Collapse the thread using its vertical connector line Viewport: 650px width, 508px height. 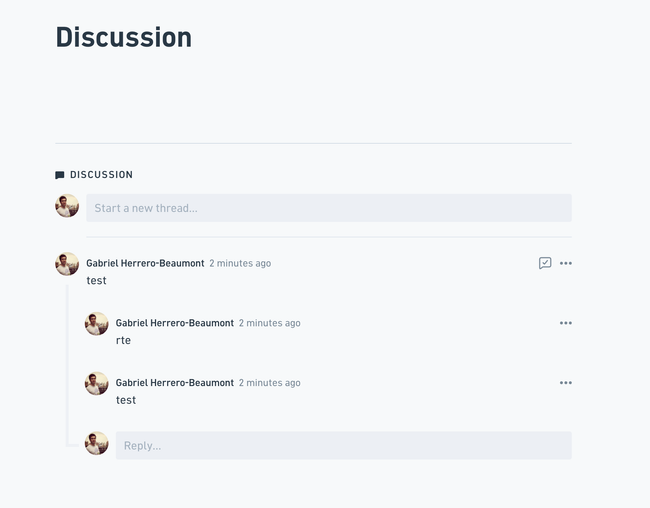(67, 365)
